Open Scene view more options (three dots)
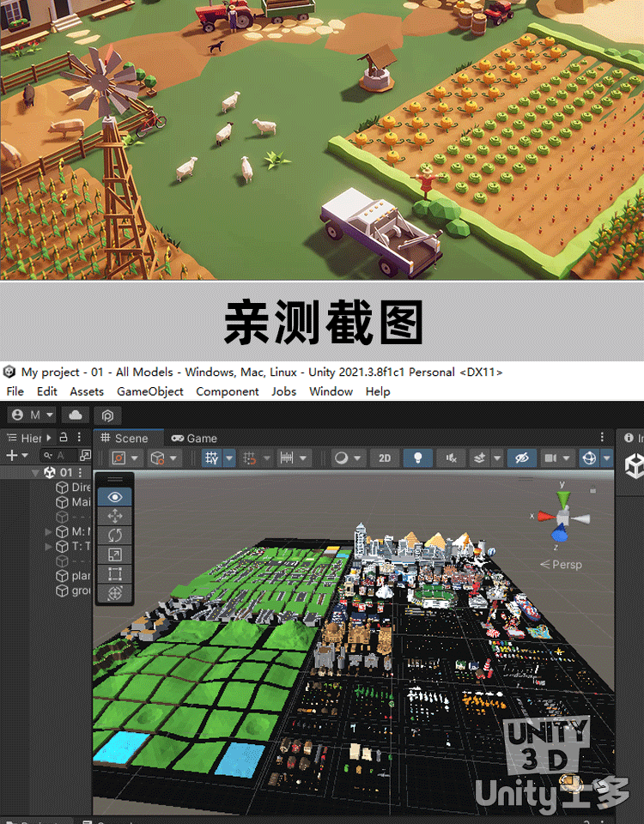Viewport: 644px width, 824px height. click(603, 437)
